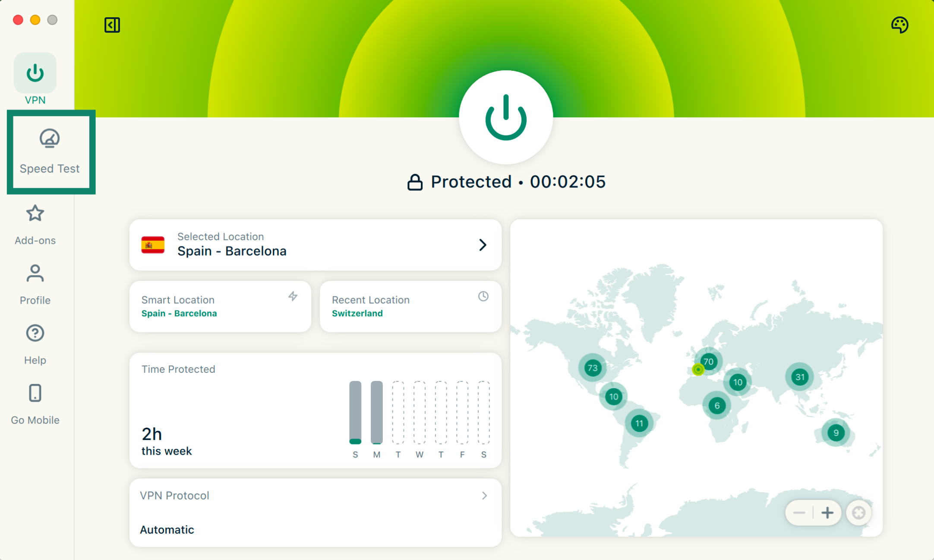Click Monday's bar in Time Protected chart
This screenshot has height=560, width=934.
[x=377, y=412]
